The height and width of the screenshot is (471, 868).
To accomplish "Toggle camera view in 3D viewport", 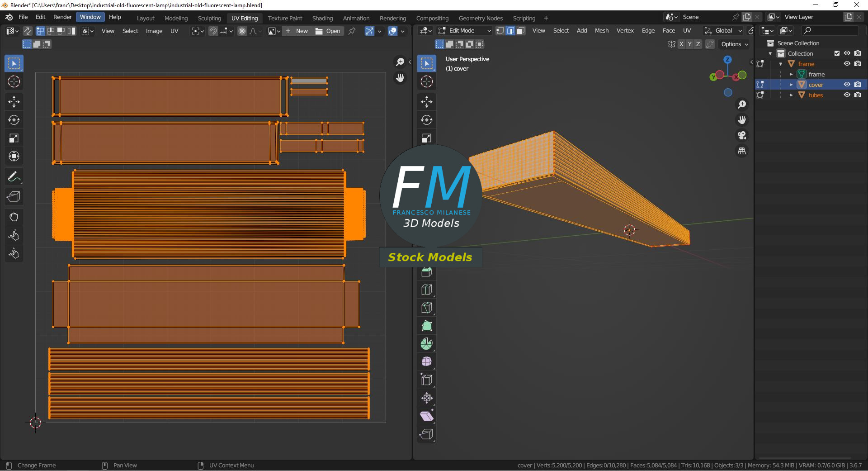I will point(742,135).
